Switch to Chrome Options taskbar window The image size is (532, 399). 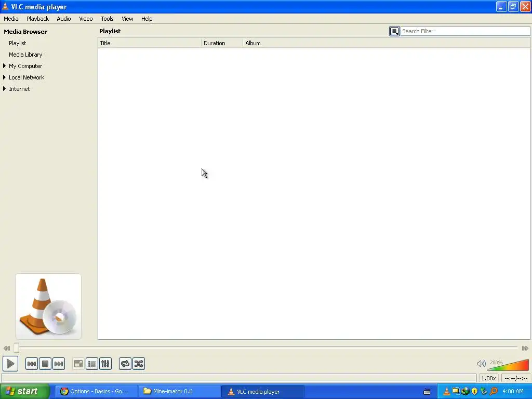(x=96, y=392)
